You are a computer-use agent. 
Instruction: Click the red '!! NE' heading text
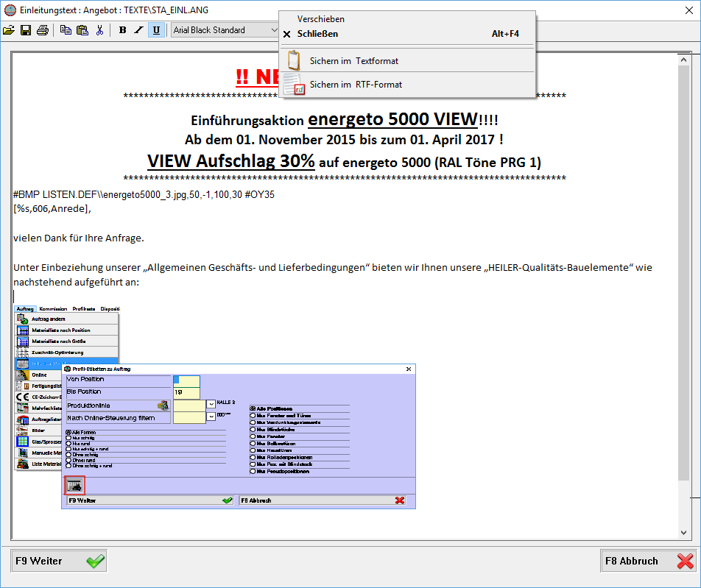(258, 77)
